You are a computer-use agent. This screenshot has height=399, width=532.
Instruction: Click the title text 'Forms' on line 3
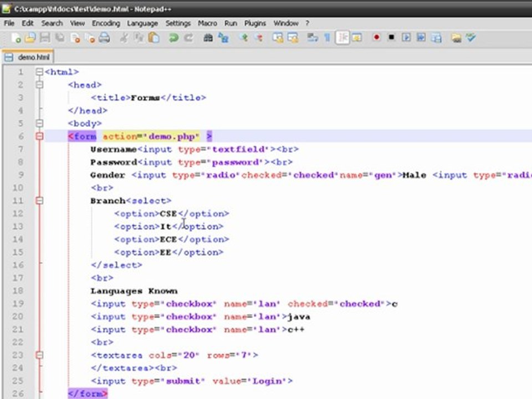pyautogui.click(x=145, y=98)
